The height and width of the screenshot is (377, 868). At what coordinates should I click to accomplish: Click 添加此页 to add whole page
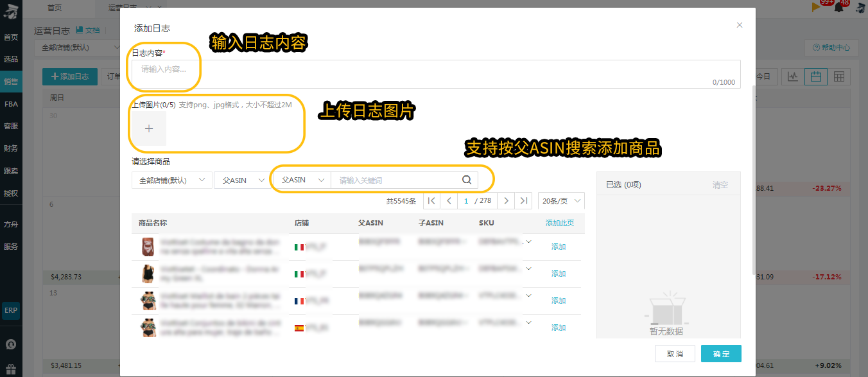(x=560, y=223)
